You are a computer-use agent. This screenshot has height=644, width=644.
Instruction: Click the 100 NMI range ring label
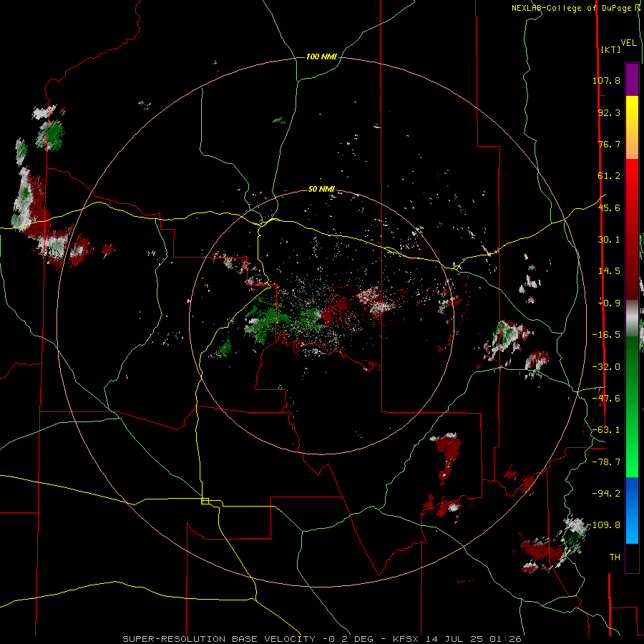pyautogui.click(x=321, y=57)
